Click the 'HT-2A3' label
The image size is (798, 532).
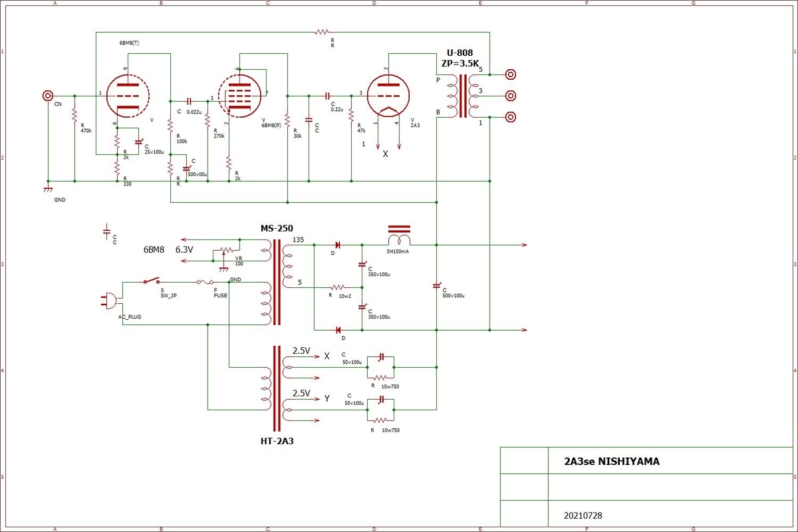277,440
